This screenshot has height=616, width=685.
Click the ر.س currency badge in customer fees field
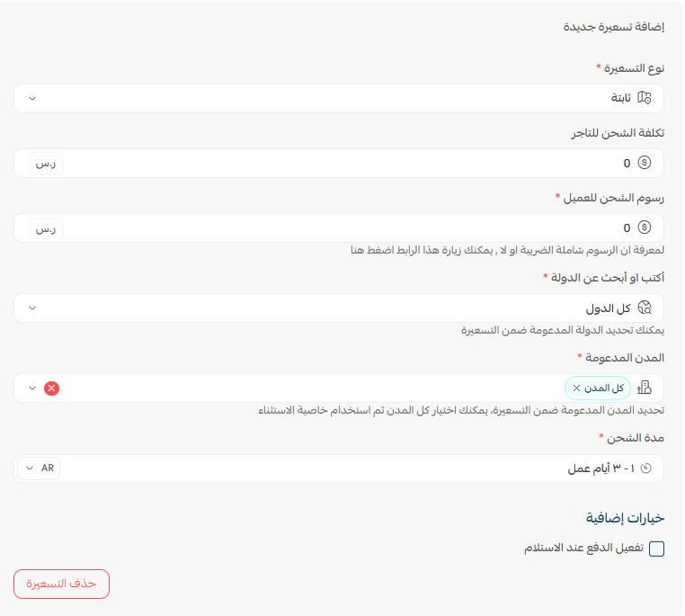coord(46,228)
